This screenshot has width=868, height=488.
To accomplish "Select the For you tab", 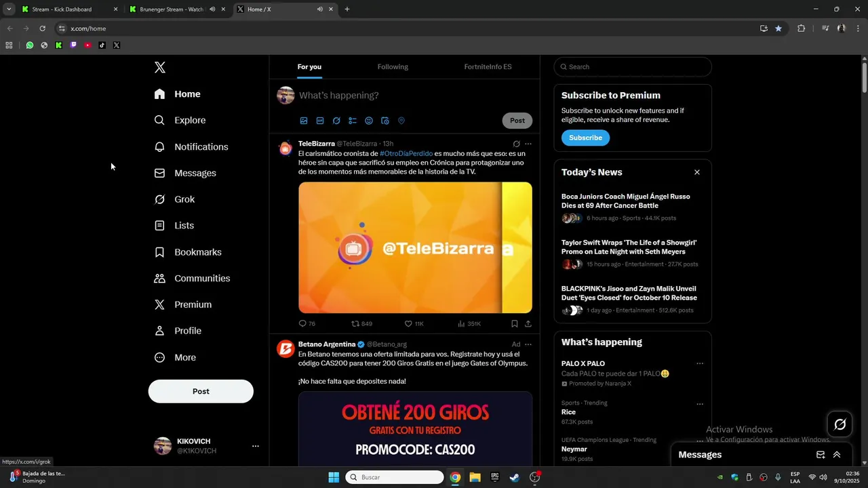I will coord(309,66).
